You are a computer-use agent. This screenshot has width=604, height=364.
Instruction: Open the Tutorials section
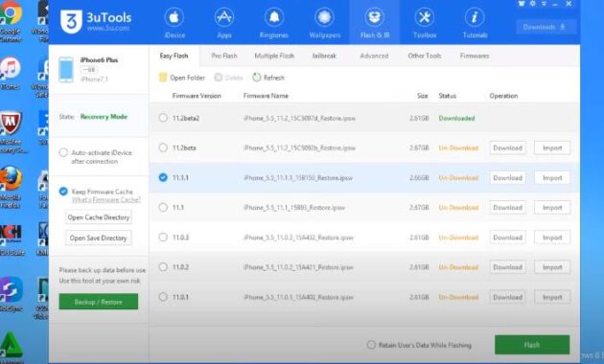475,23
